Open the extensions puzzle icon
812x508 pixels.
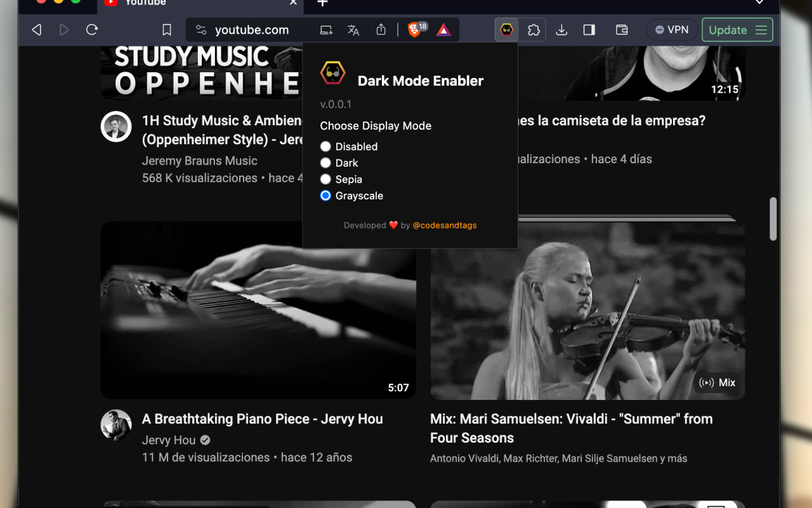[534, 30]
